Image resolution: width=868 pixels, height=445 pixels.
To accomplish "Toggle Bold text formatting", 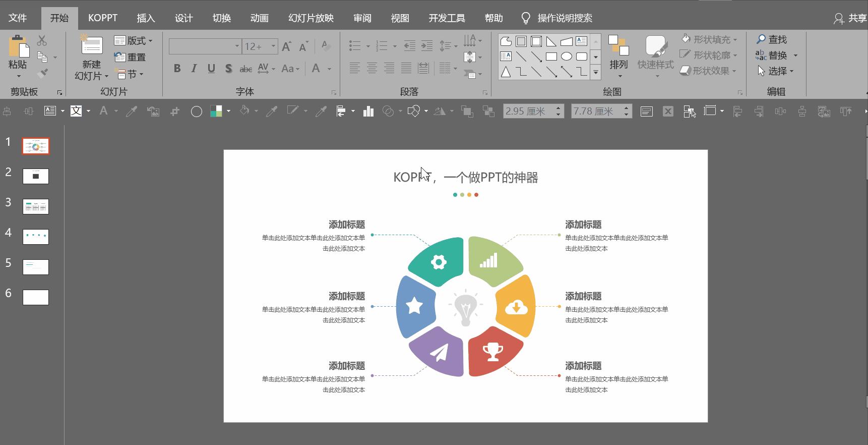I will tap(177, 69).
